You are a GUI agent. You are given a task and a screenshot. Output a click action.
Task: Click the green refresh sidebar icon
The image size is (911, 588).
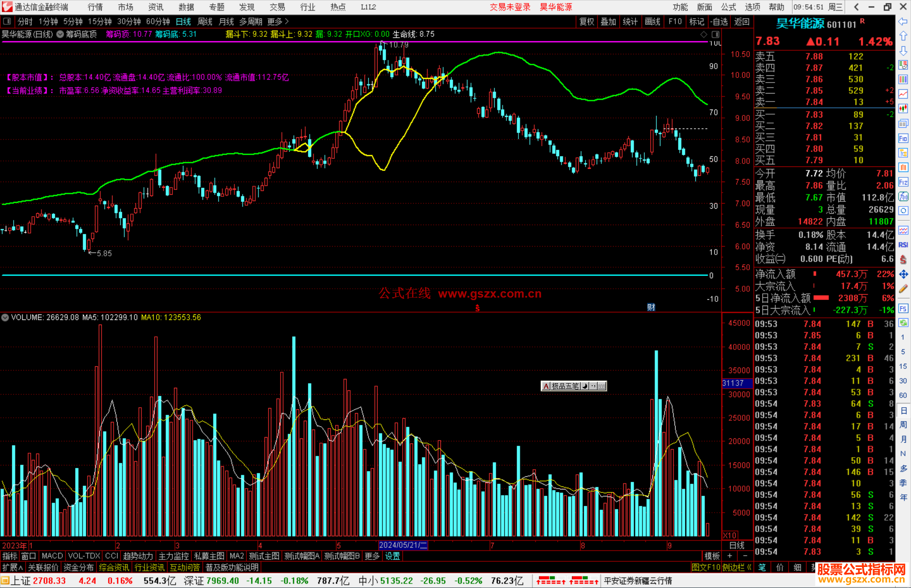coord(903,323)
